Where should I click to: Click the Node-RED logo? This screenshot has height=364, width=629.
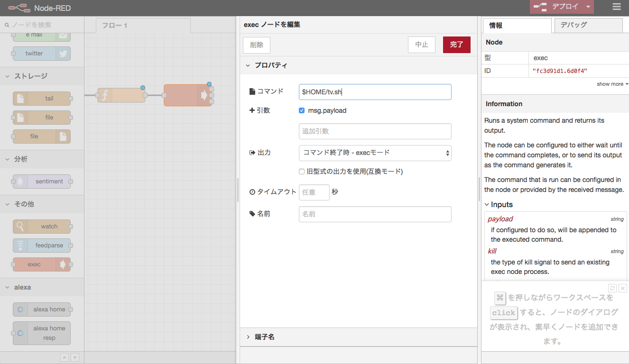coord(19,8)
